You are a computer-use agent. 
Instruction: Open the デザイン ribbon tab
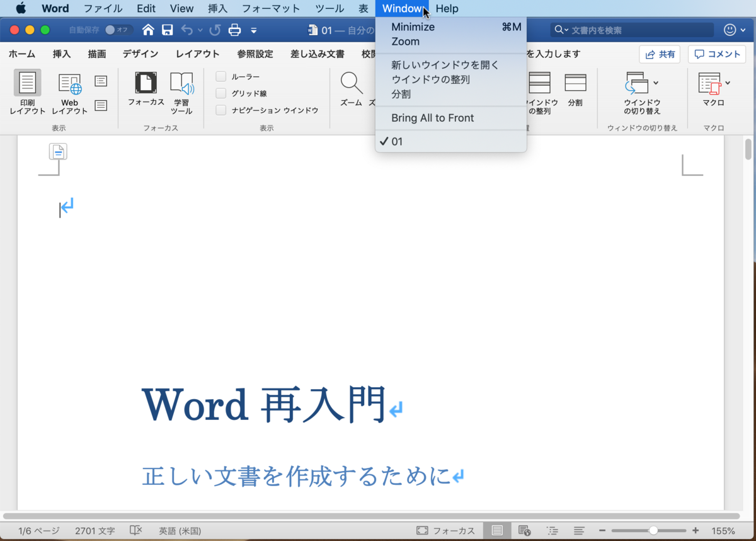pos(140,54)
